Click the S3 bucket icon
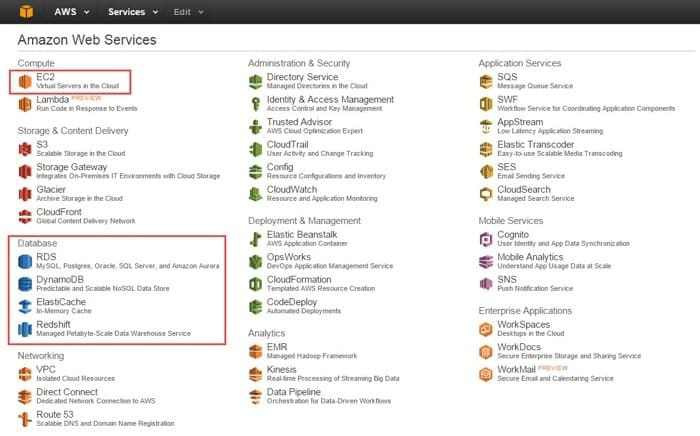The width and height of the screenshot is (700, 436). [x=25, y=149]
